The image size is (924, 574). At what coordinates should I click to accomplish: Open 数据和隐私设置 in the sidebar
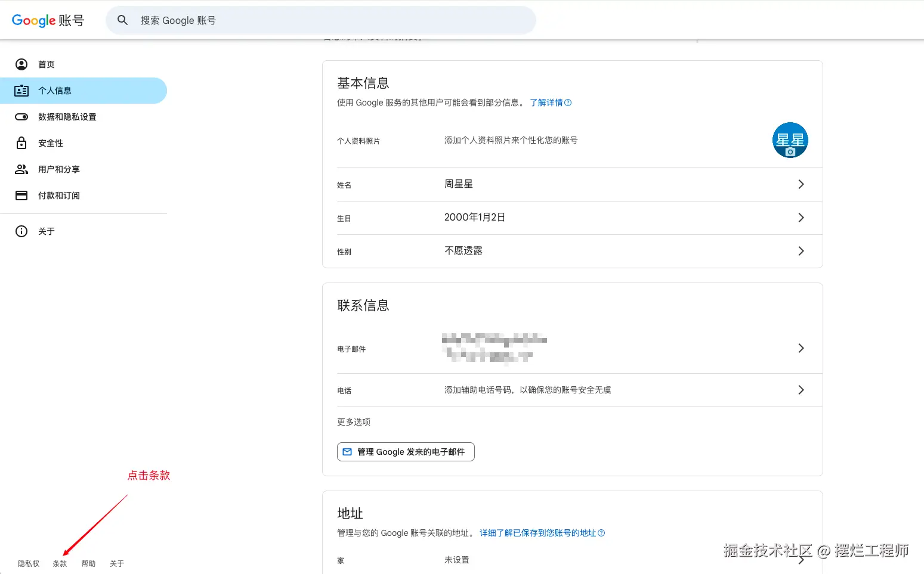coord(84,117)
